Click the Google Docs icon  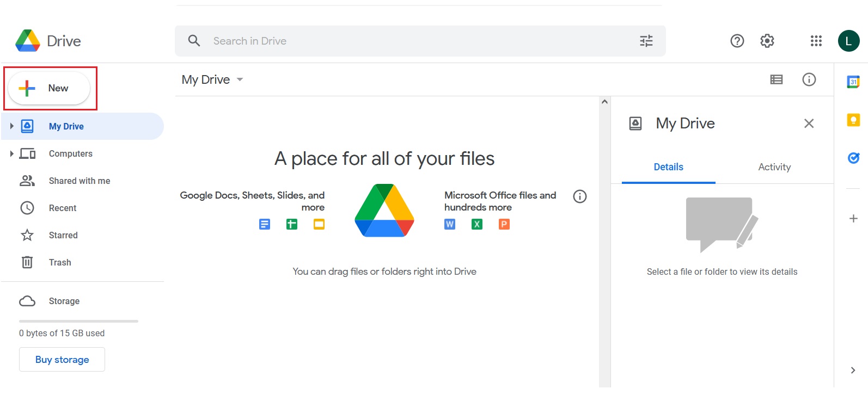(x=265, y=224)
